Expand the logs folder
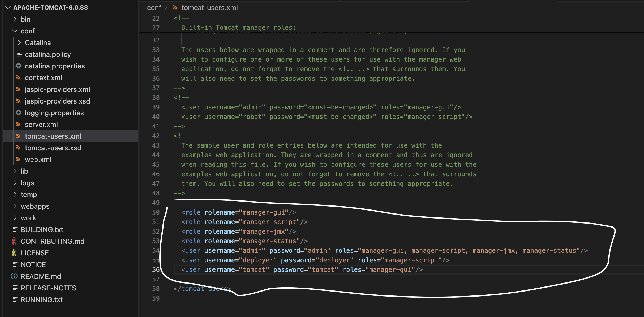This screenshot has height=317, width=644. tap(15, 183)
